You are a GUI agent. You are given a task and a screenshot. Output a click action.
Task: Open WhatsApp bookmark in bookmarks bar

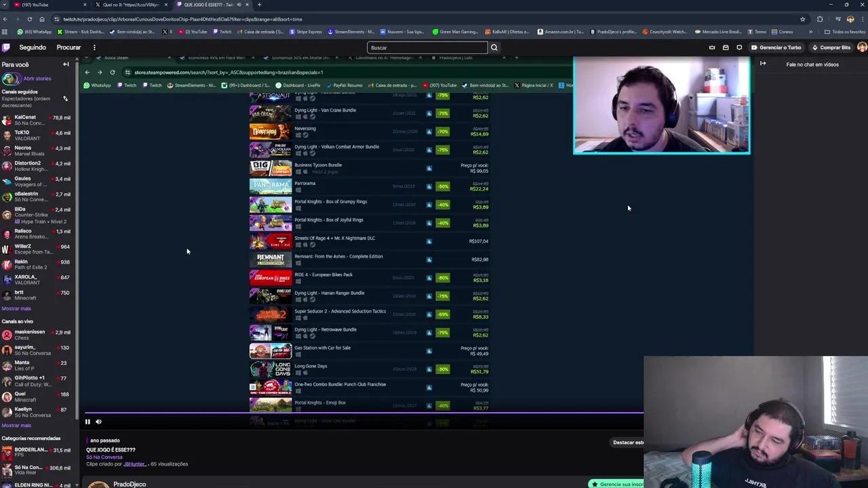[x=34, y=32]
